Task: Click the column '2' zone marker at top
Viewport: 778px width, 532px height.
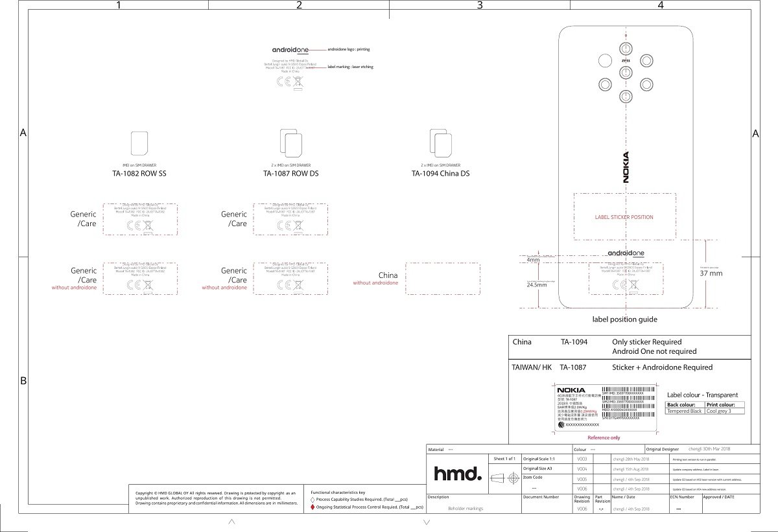Action: click(x=299, y=5)
